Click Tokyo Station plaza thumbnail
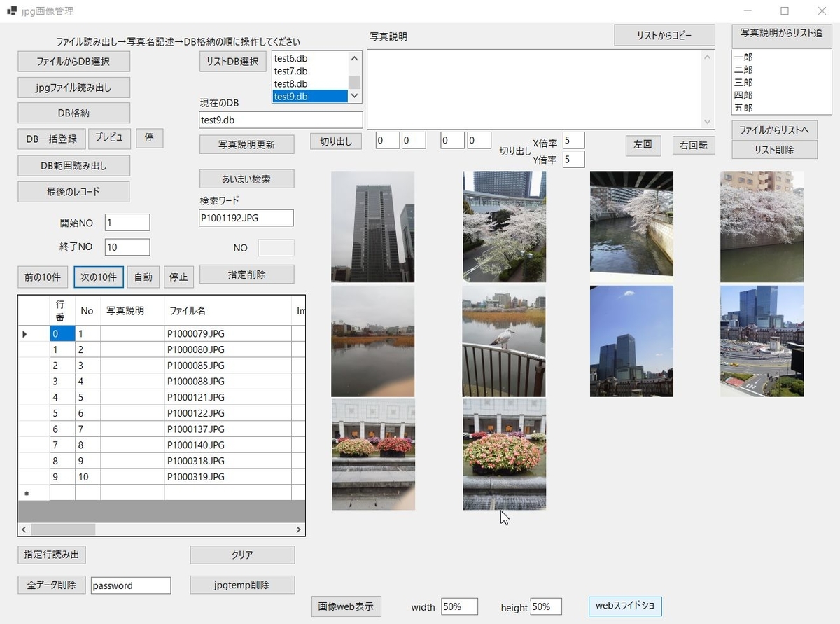840x624 pixels. tap(762, 341)
